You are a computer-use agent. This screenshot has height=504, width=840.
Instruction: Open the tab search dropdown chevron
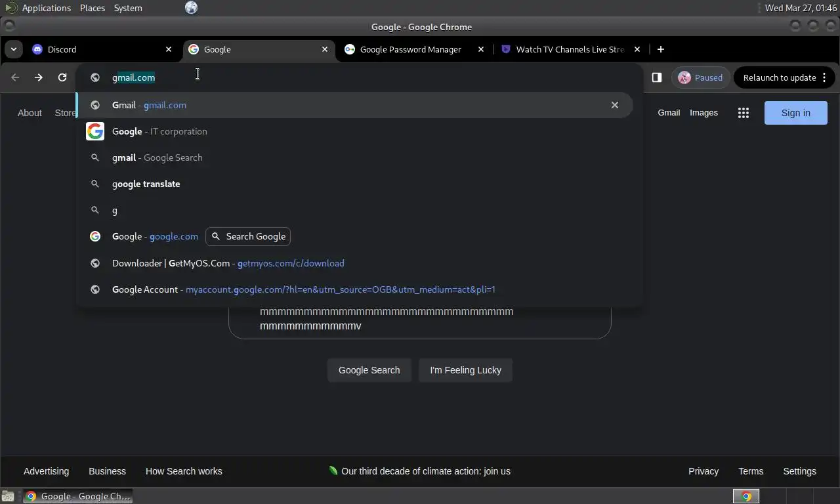click(13, 49)
